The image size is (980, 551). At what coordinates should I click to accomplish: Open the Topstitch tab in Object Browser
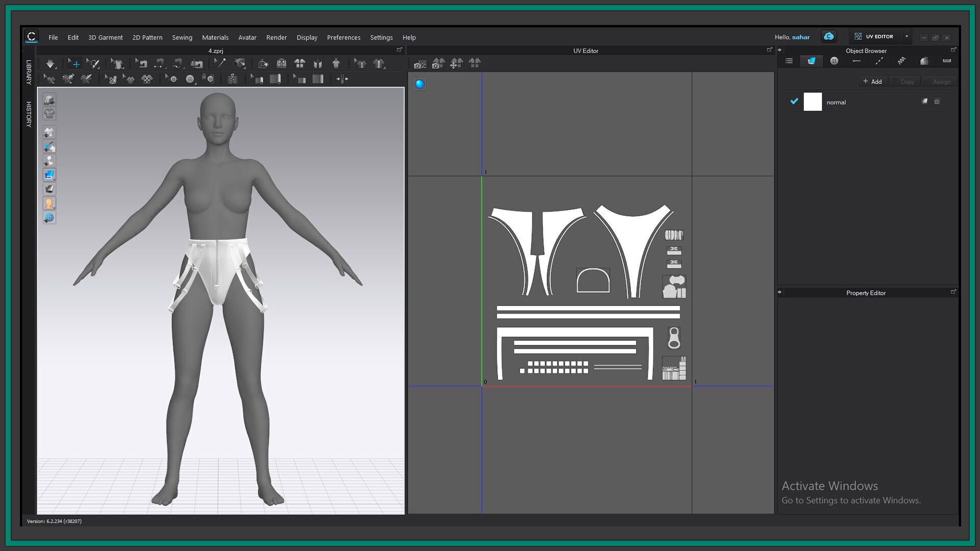point(879,61)
